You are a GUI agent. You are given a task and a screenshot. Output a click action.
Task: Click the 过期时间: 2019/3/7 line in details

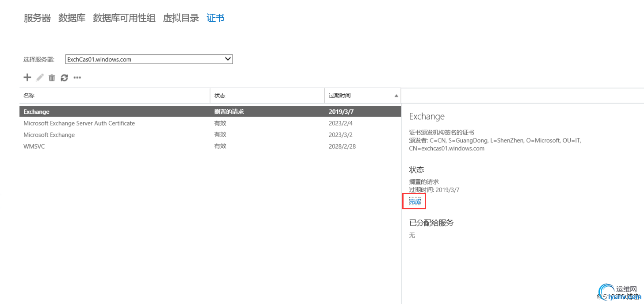[434, 190]
